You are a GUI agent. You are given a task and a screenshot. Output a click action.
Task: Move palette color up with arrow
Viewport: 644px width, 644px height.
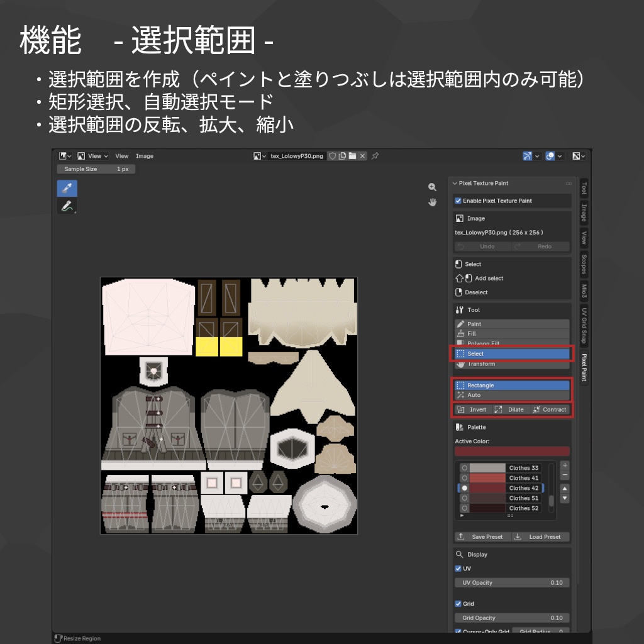[565, 488]
